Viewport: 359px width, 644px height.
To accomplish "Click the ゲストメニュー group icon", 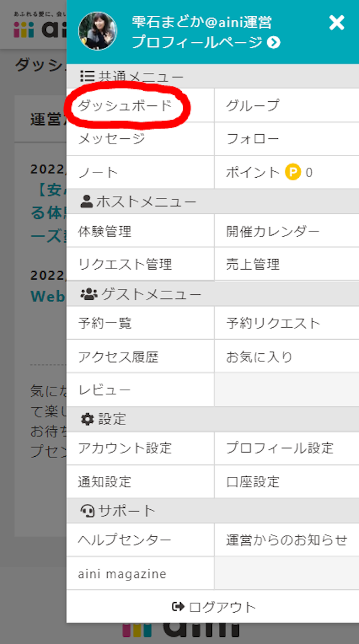I will 89,294.
